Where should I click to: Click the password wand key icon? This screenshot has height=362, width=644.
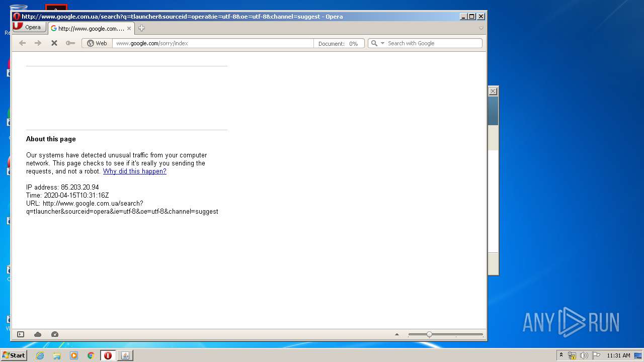pyautogui.click(x=70, y=43)
